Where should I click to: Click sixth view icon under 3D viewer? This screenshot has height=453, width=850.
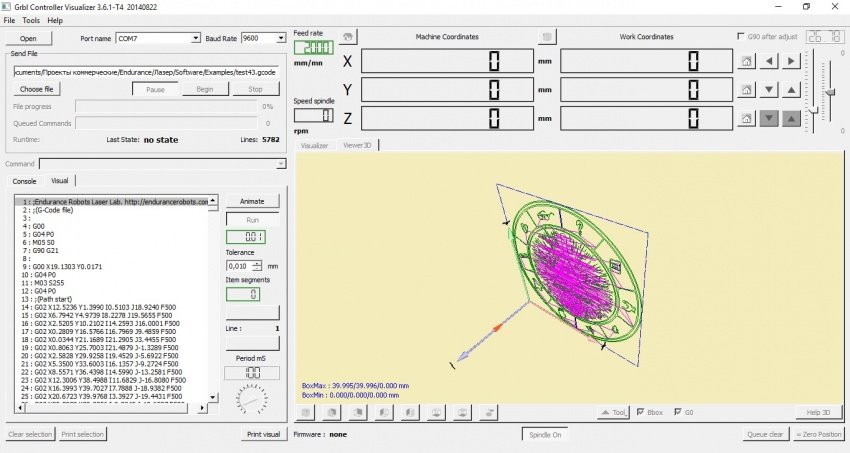click(x=436, y=412)
